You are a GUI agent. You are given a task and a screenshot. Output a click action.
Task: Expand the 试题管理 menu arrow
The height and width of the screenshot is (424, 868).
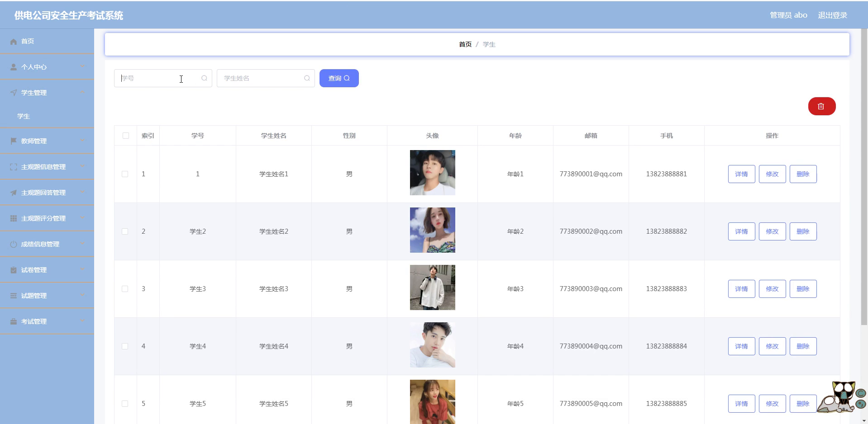[x=82, y=295]
